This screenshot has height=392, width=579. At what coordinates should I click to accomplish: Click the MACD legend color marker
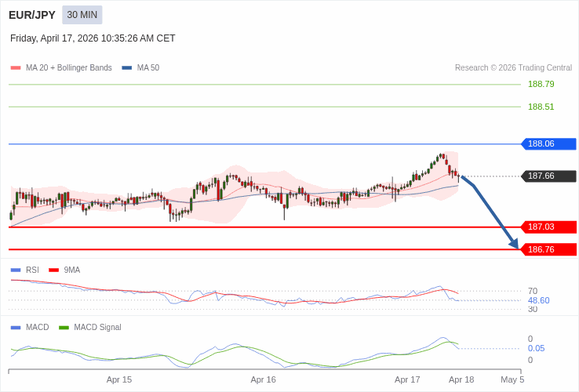16,328
